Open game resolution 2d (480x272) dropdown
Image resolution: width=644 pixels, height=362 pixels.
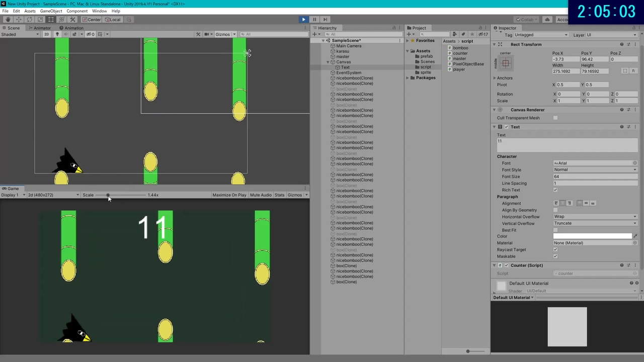[53, 195]
